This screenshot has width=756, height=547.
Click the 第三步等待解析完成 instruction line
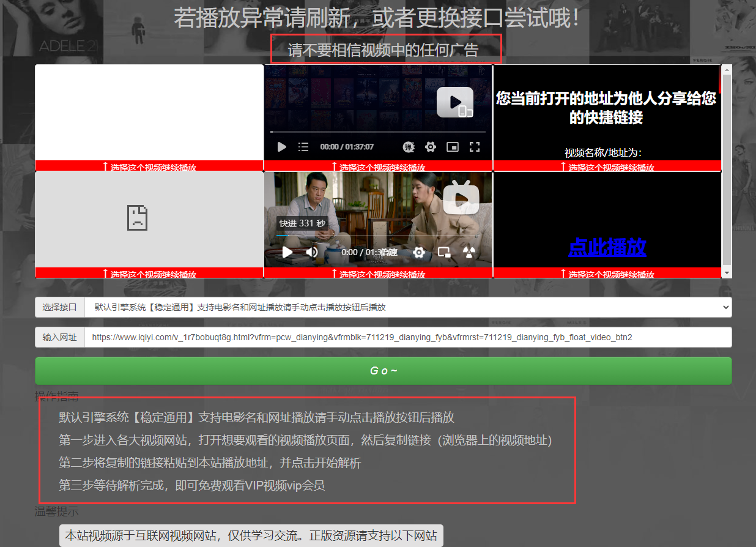coord(191,486)
